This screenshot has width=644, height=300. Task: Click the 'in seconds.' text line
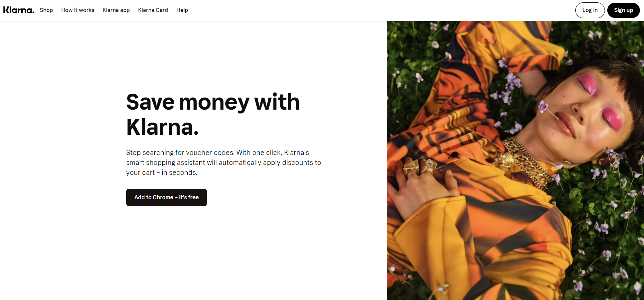[x=179, y=173]
